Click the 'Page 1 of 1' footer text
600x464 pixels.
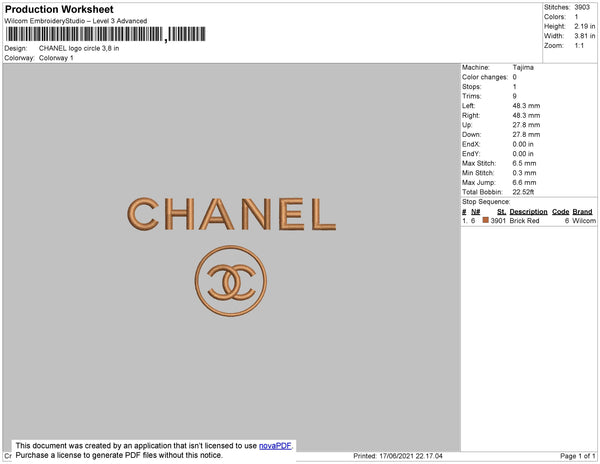coord(578,456)
